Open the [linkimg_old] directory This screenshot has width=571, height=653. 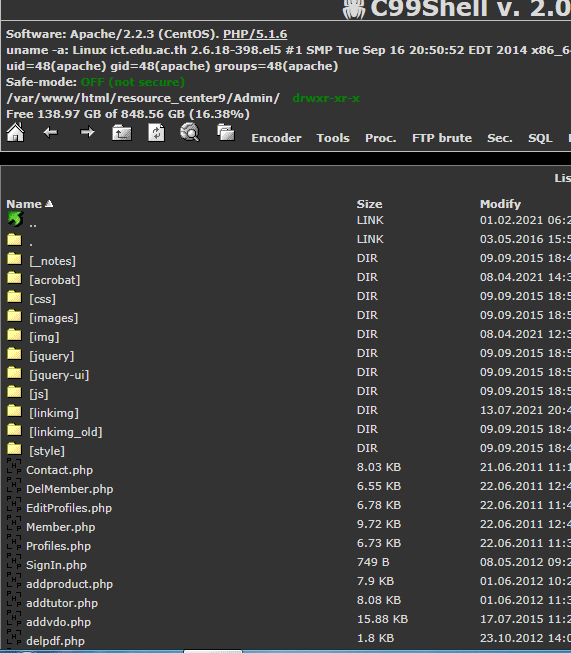66,432
